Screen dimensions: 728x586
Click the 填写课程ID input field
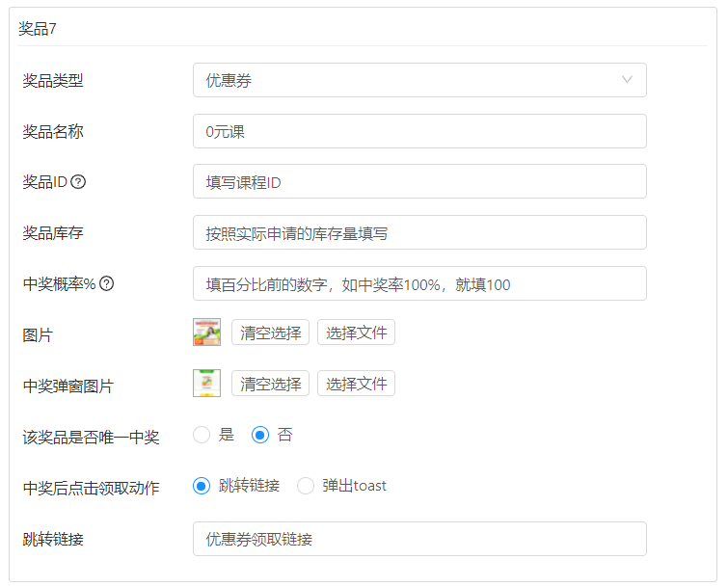click(418, 182)
